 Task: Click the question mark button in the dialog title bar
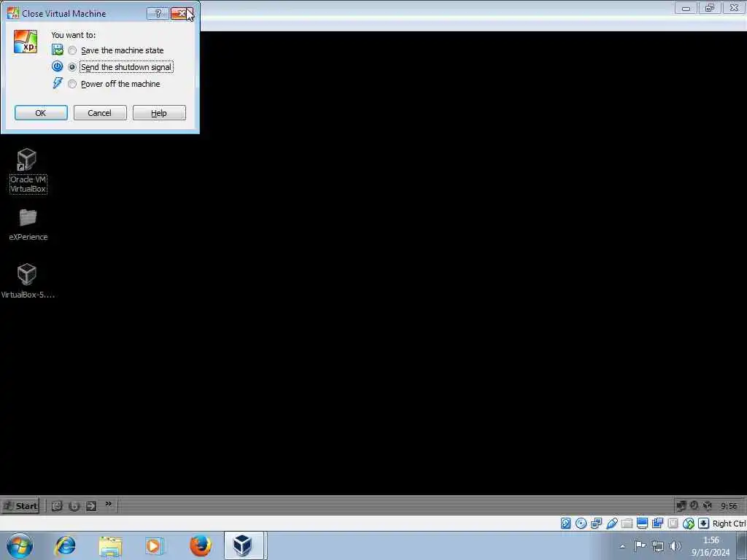pyautogui.click(x=158, y=13)
